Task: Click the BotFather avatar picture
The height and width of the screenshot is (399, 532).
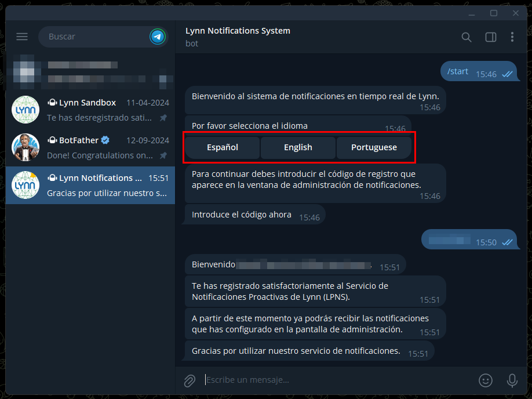Action: click(25, 147)
